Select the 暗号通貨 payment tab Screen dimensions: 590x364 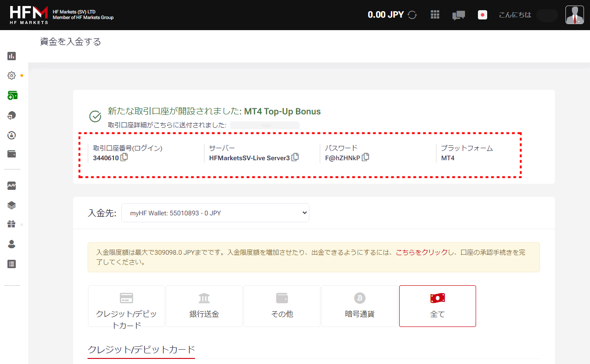pyautogui.click(x=360, y=306)
